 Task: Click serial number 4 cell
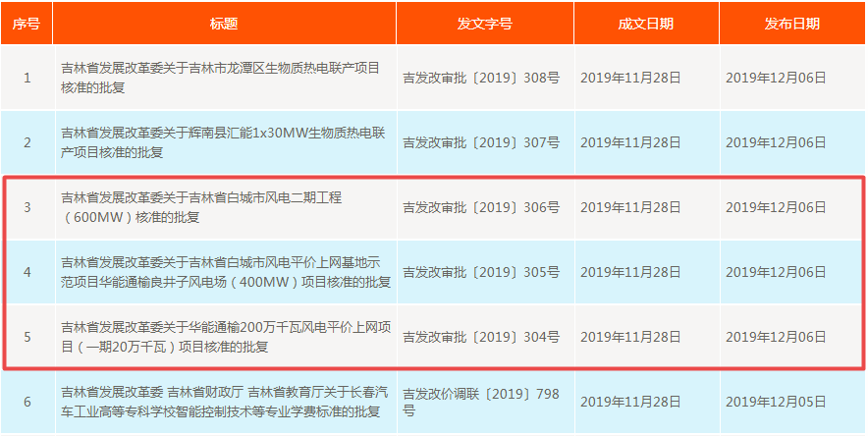click(27, 272)
